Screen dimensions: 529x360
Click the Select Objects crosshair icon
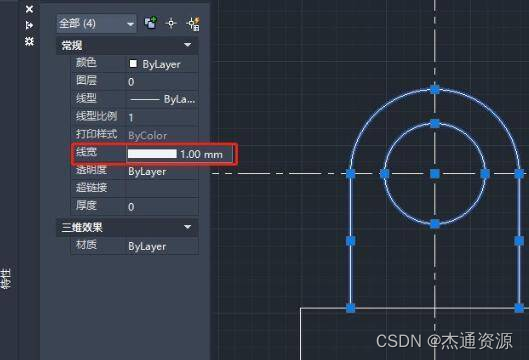pyautogui.click(x=171, y=23)
